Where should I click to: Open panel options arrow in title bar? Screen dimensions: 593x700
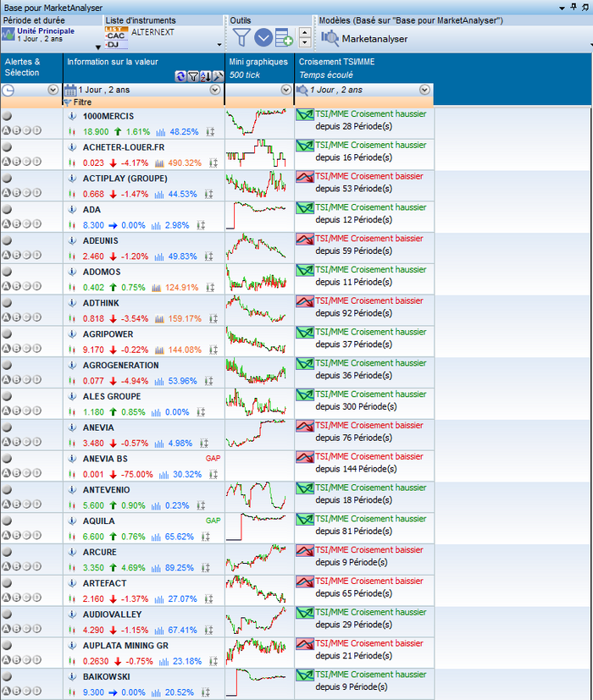(563, 8)
